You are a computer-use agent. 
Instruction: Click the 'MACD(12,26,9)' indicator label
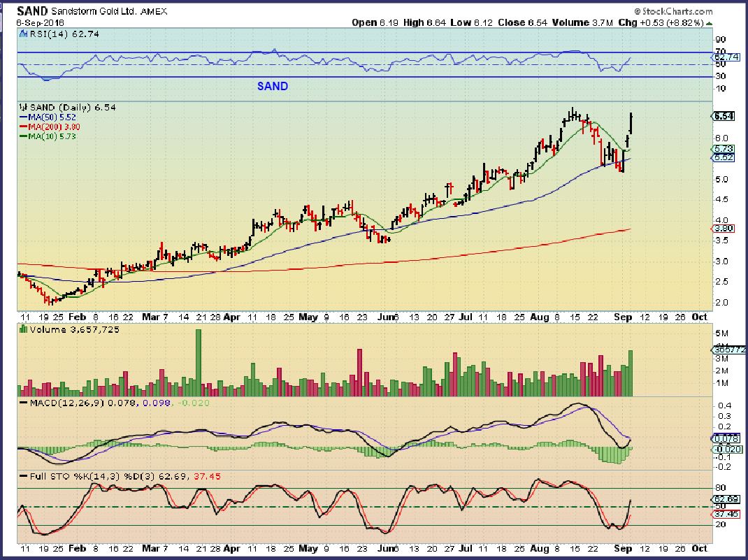click(67, 403)
